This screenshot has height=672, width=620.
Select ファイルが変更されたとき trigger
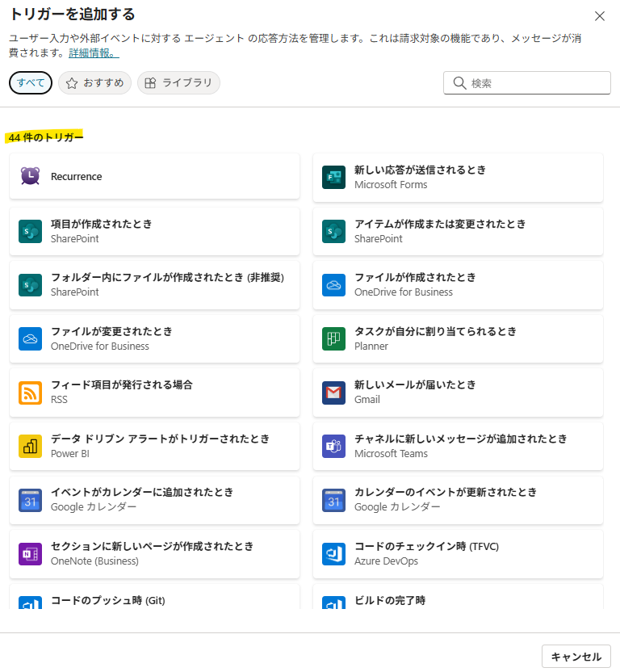coord(154,338)
